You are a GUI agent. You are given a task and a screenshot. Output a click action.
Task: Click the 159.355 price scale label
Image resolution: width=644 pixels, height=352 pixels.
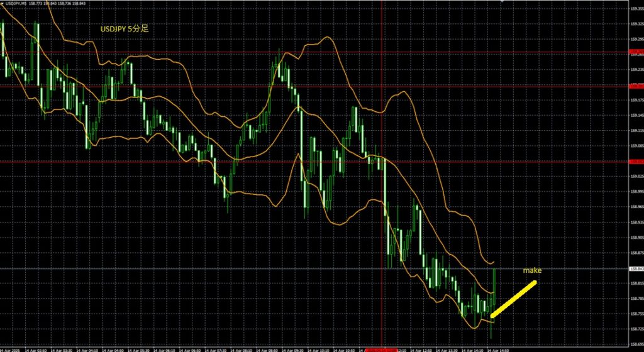tap(636, 8)
